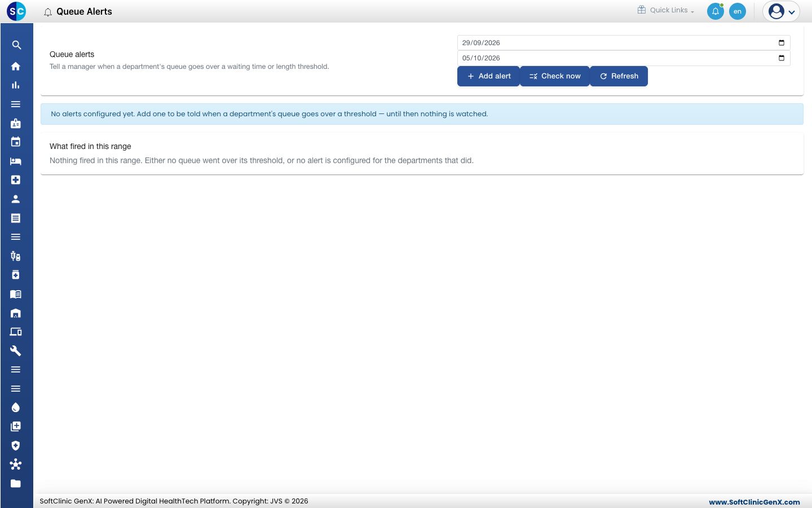Open the vaccine bottles icon
Viewport: 812px width, 508px height.
[16, 256]
